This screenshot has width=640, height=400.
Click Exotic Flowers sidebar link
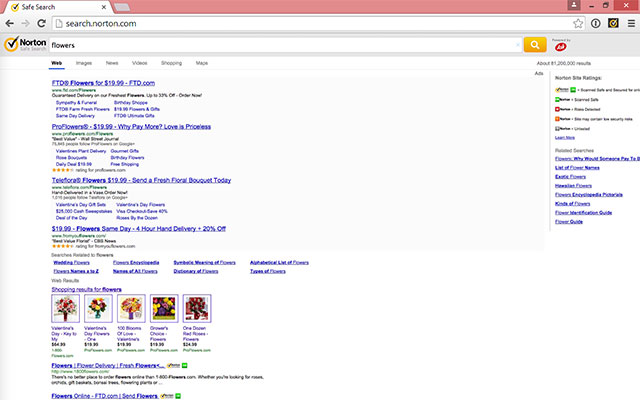[570, 177]
